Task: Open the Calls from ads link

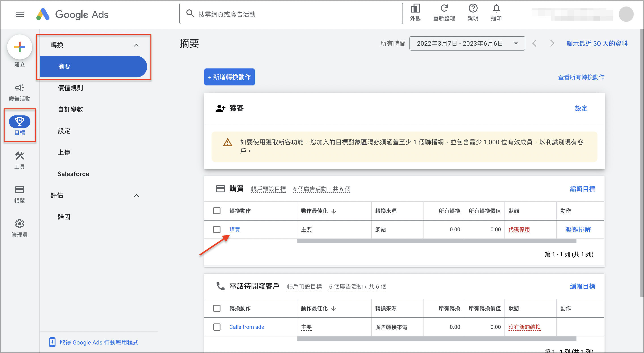Action: [246, 327]
